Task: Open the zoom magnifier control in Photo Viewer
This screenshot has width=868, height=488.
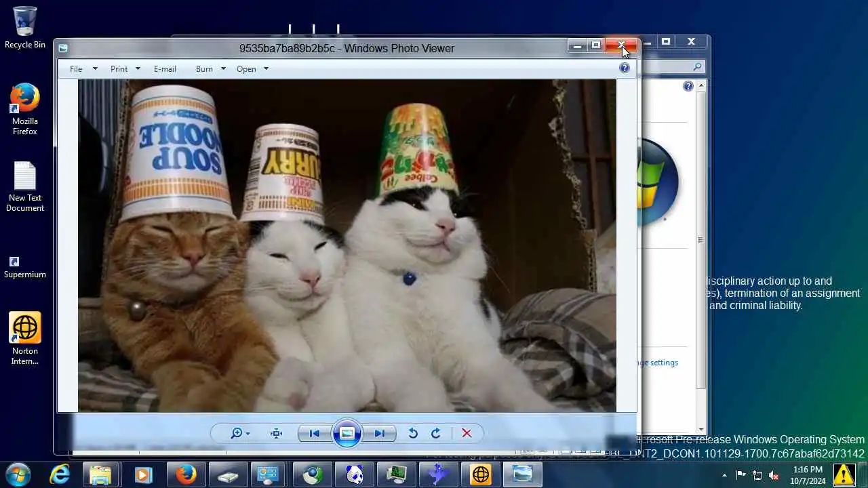Action: click(240, 433)
